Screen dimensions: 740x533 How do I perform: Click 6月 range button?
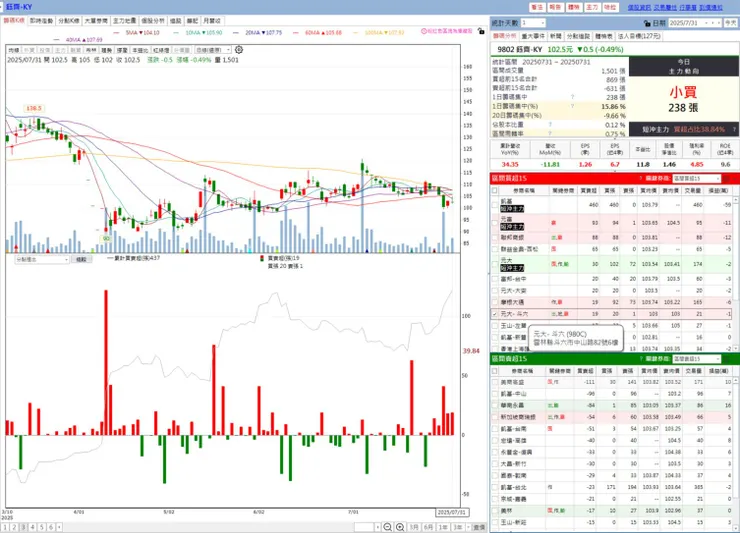pyautogui.click(x=428, y=527)
